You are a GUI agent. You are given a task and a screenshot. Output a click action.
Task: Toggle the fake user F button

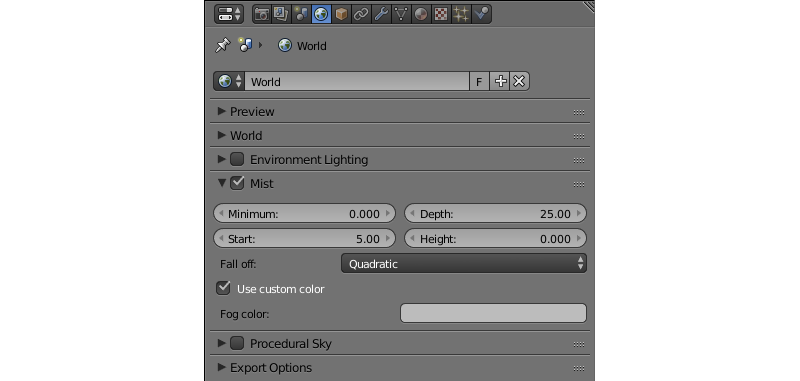coord(479,81)
